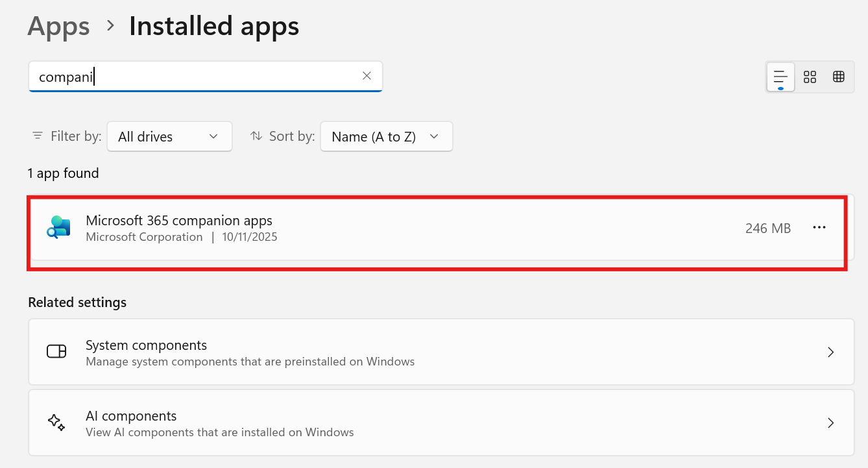Viewport: 868px width, 468px height.
Task: Click the Microsoft 365 companion apps icon
Action: click(x=58, y=227)
